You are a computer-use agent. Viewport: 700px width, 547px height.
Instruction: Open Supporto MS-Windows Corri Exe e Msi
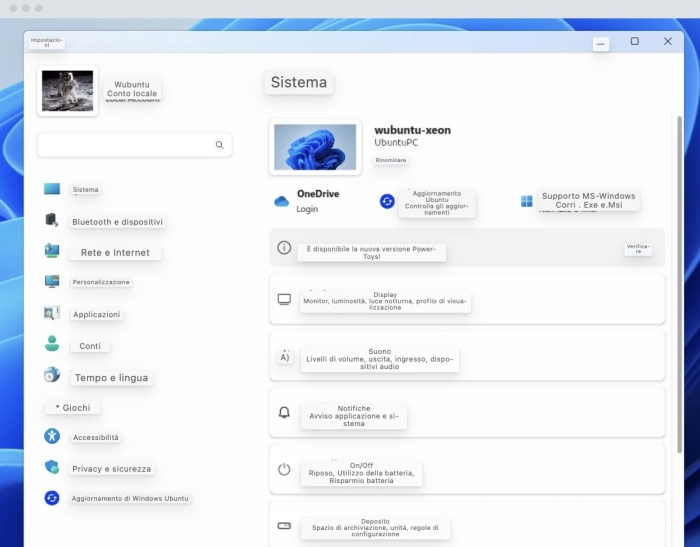pos(588,200)
